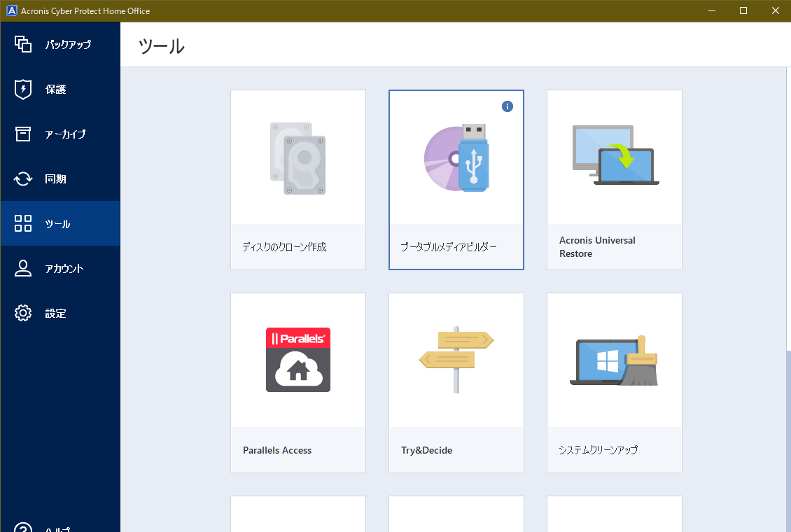Click the info badge on ブータブルメディアビルダー tile
The height and width of the screenshot is (532, 791).
[x=507, y=106]
